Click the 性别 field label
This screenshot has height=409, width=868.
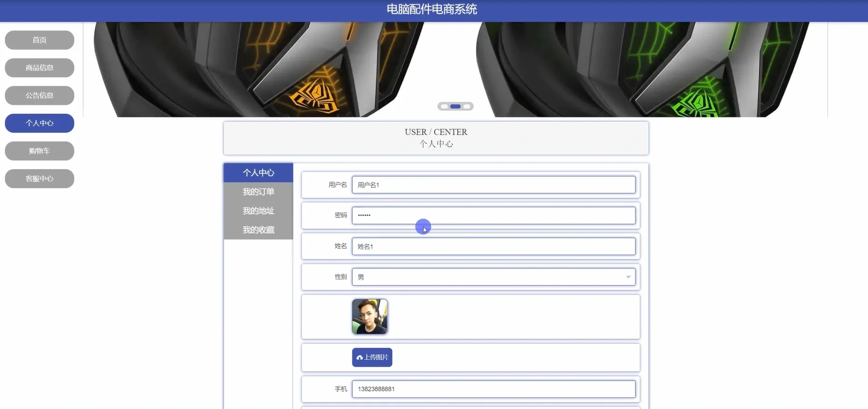click(341, 277)
